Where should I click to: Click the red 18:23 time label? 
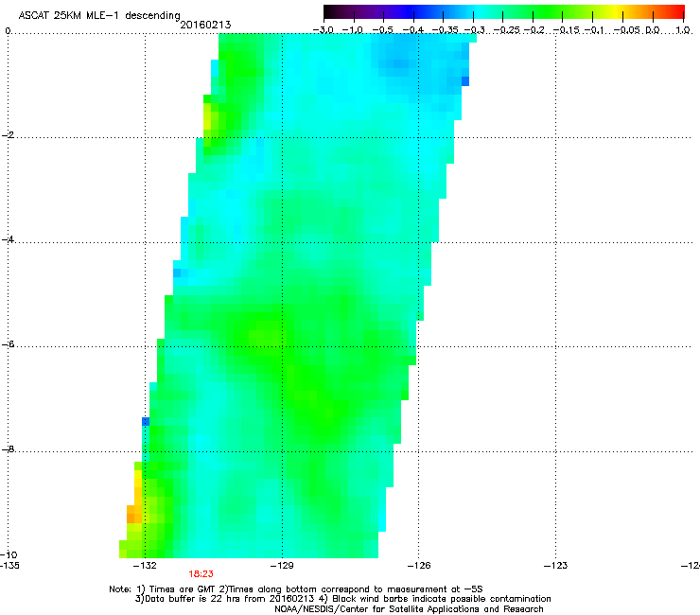[201, 574]
